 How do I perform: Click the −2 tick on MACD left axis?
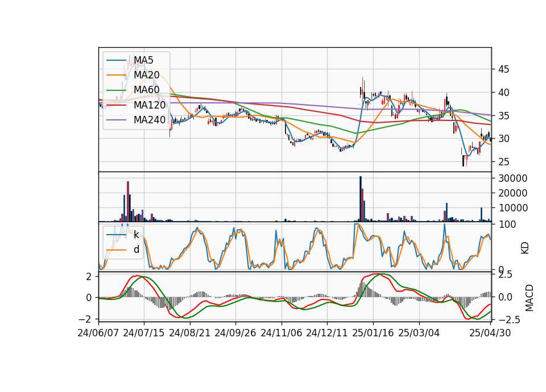point(85,319)
